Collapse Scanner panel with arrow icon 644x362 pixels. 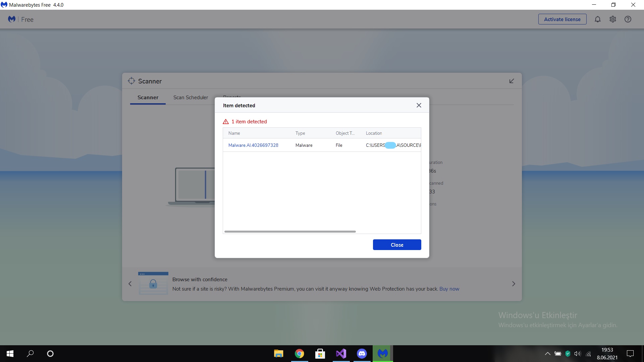(x=512, y=81)
